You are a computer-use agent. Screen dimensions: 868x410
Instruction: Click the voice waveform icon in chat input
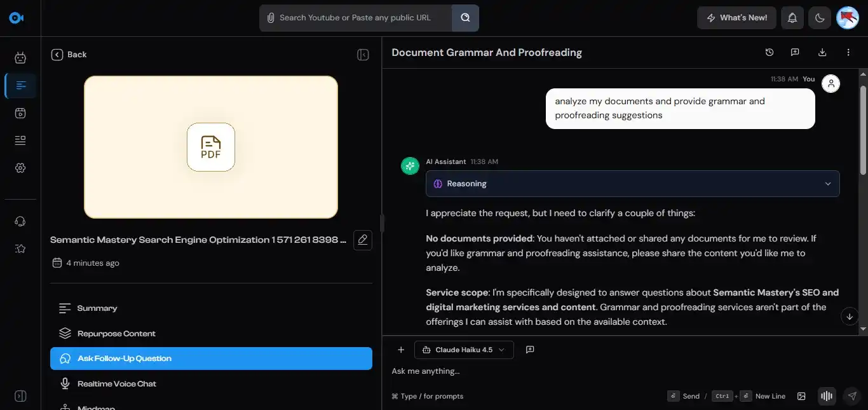[x=826, y=396]
